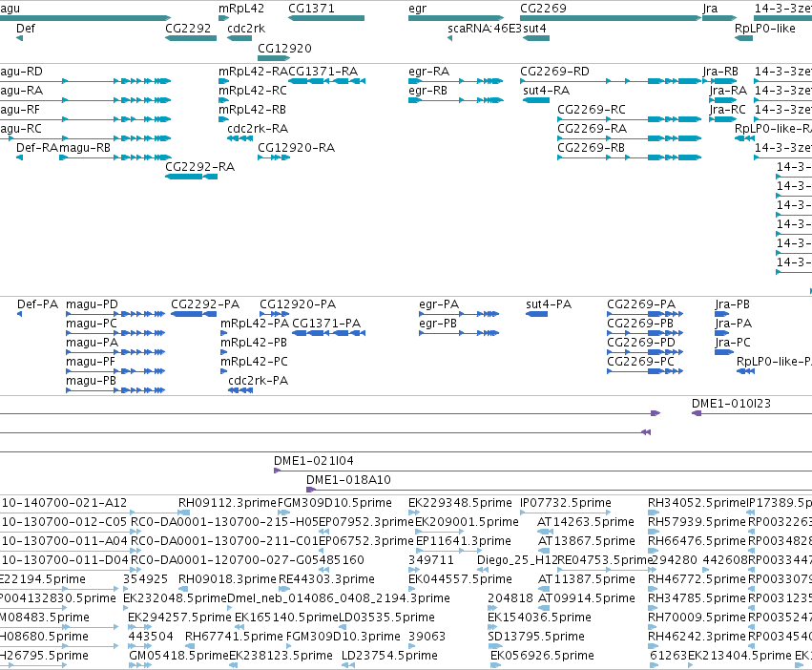The image size is (812, 670).
Task: Click CG2269-RD transcript label
Action: 554,72
